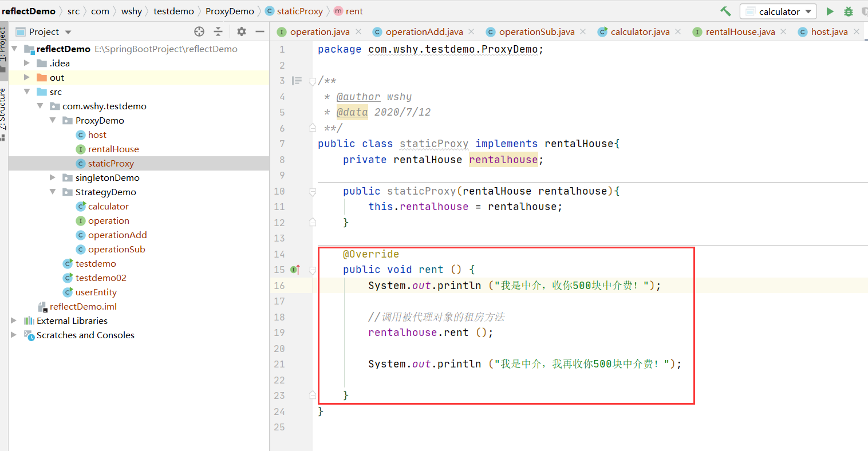Click the rent method in breadcrumb
Viewport: 868px width, 451px height.
tap(348, 11)
